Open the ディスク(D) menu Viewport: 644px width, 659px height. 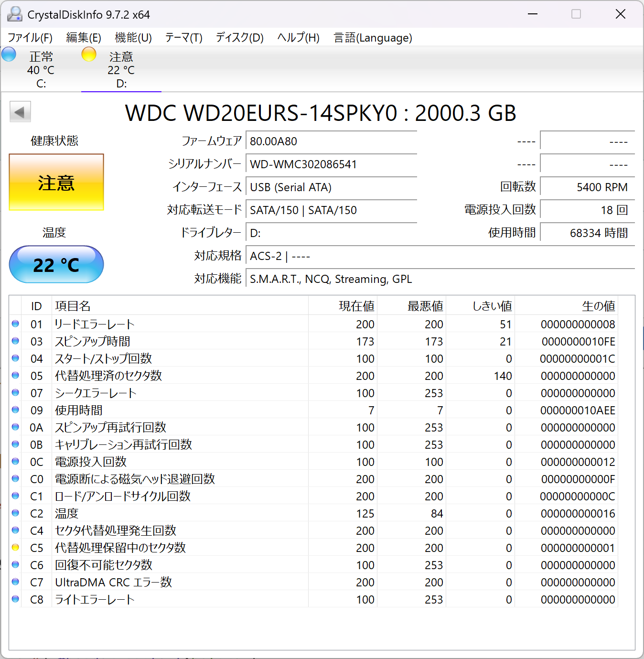click(x=239, y=38)
